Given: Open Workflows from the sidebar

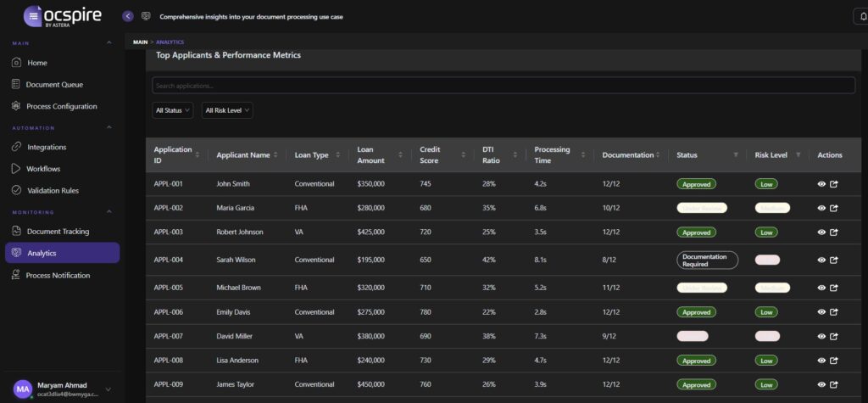Looking at the screenshot, I should point(62,169).
